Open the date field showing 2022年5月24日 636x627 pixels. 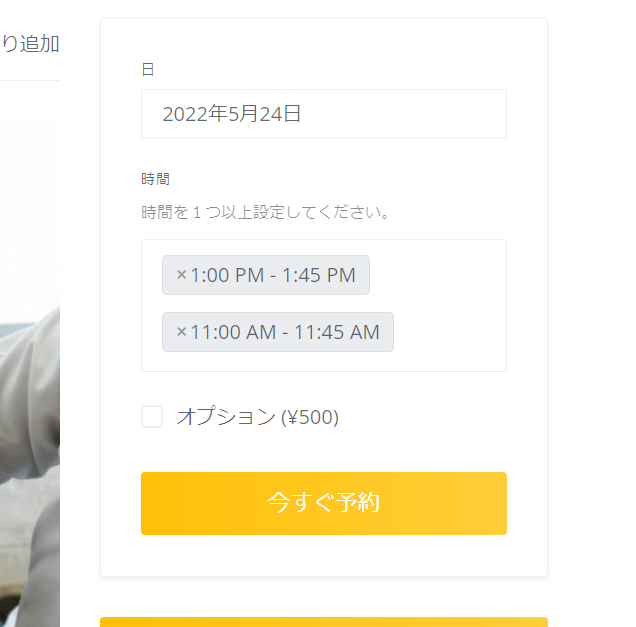point(324,114)
